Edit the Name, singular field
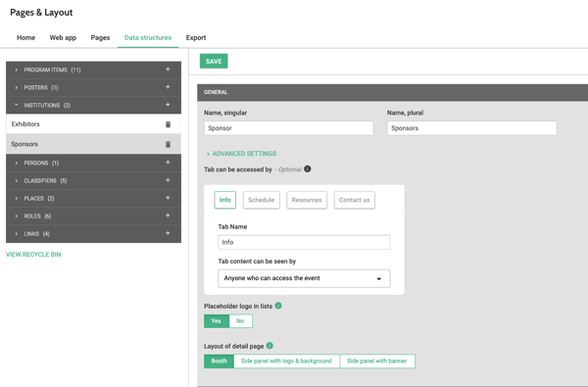The height and width of the screenshot is (387, 588). [289, 128]
